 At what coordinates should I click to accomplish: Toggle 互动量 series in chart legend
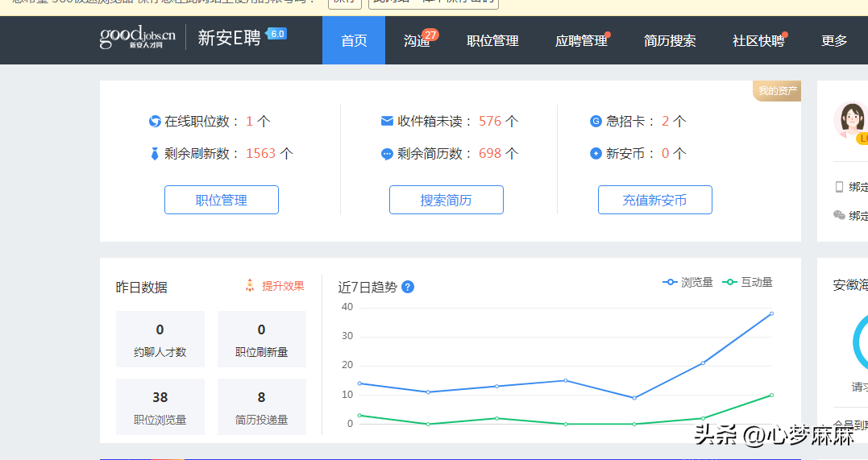pyautogui.click(x=747, y=282)
